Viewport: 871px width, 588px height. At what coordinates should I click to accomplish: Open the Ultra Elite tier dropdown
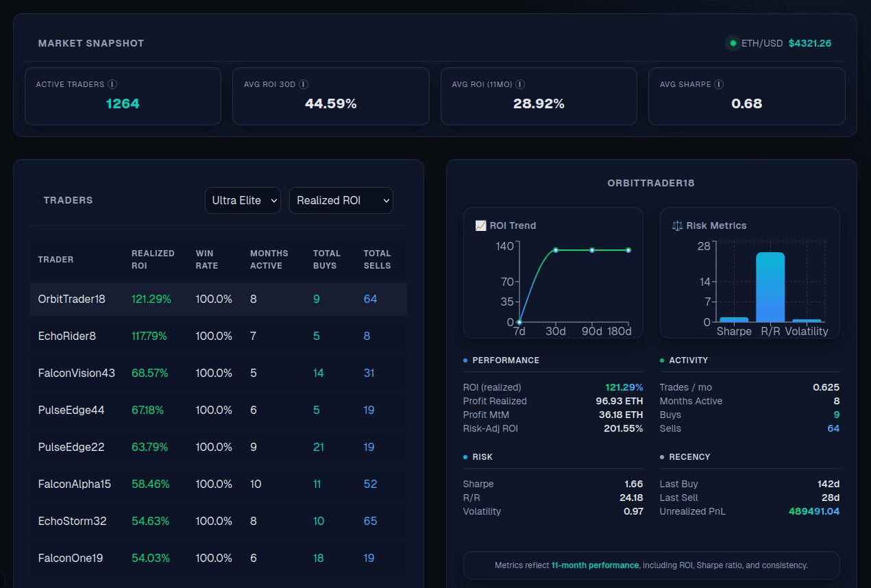point(243,200)
